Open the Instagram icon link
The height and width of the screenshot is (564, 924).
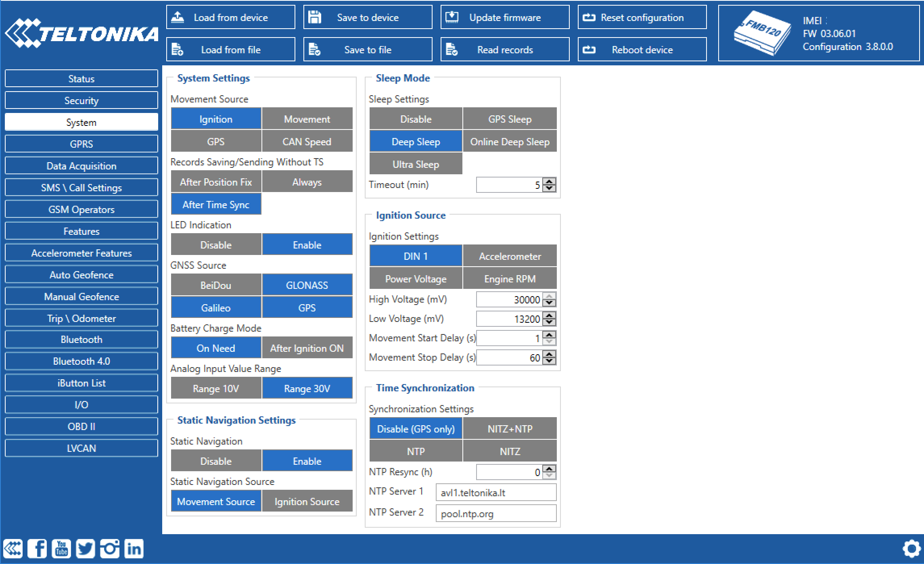coord(110,549)
